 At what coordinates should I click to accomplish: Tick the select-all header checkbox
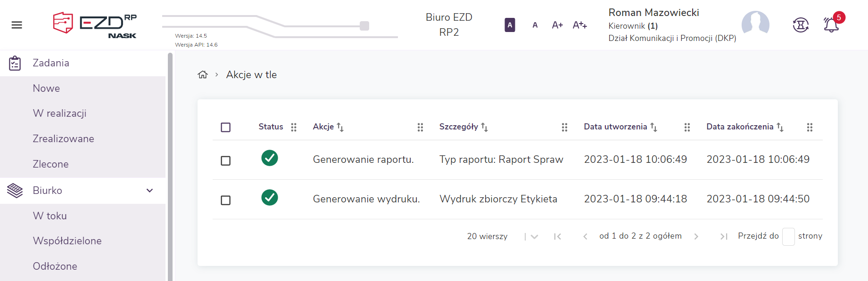(226, 127)
